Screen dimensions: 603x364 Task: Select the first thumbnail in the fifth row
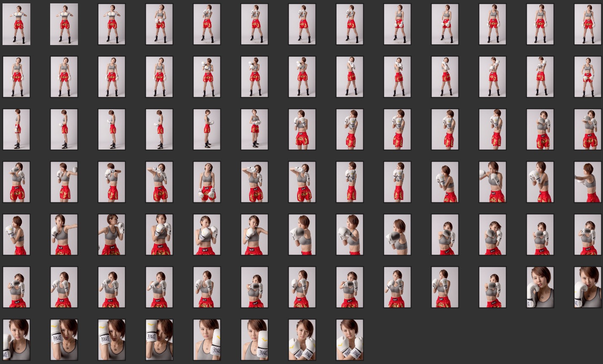pyautogui.click(x=16, y=234)
